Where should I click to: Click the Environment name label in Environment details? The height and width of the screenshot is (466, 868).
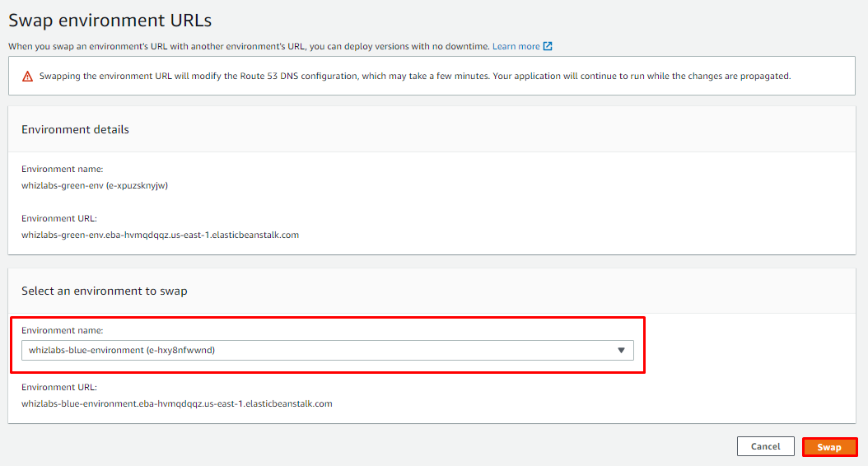tap(63, 169)
